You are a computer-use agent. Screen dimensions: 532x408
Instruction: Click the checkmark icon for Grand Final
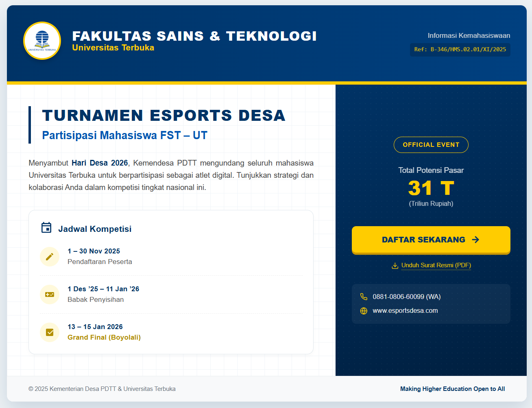[50, 332]
